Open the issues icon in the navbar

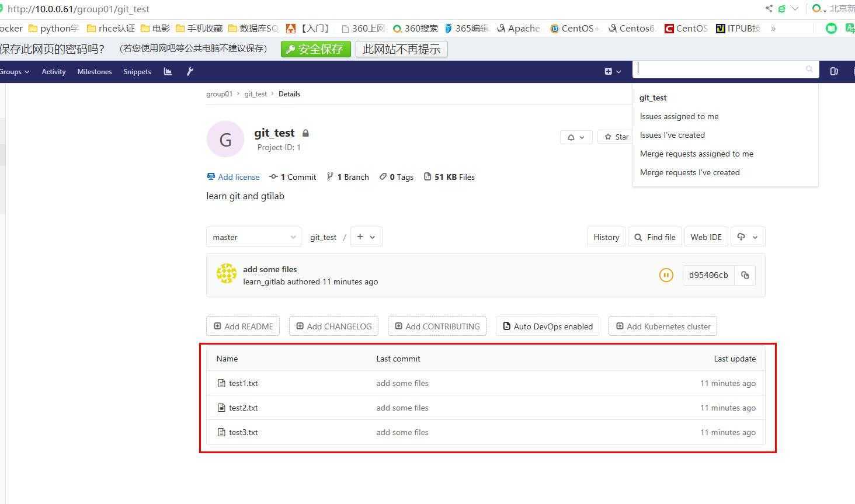click(x=834, y=71)
